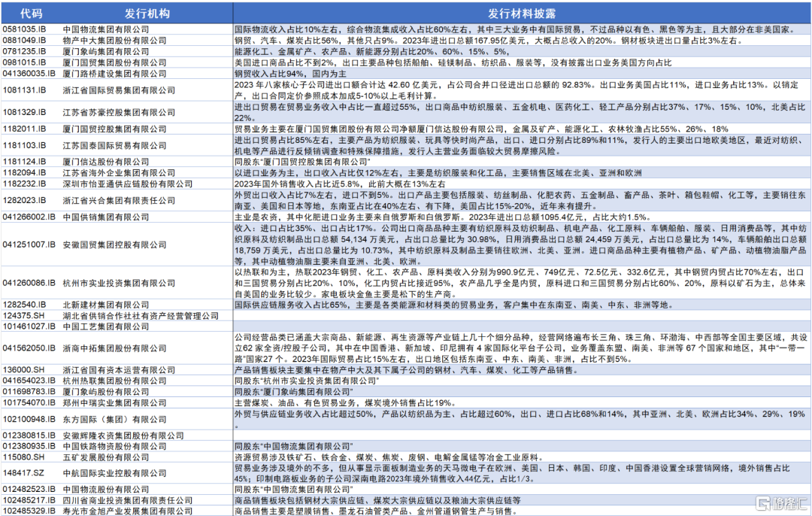Select issuer 江苏国泰国际贸易有限公司

[x=114, y=145]
